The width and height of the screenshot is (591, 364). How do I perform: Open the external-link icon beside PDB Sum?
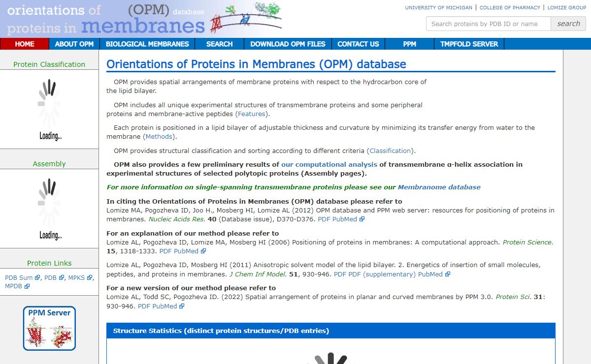point(37,278)
